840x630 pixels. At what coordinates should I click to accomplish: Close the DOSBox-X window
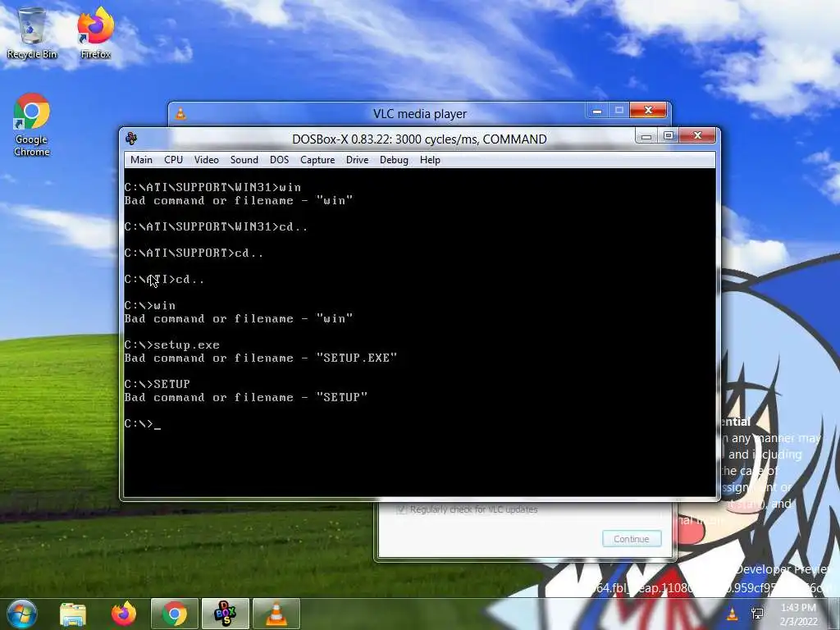tap(697, 136)
